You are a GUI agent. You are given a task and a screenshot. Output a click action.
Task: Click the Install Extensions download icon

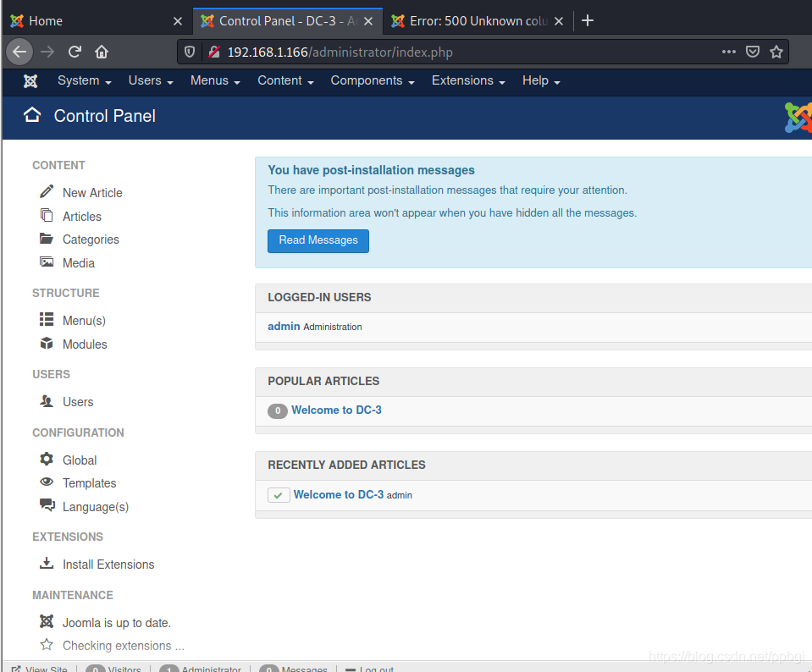(x=47, y=564)
